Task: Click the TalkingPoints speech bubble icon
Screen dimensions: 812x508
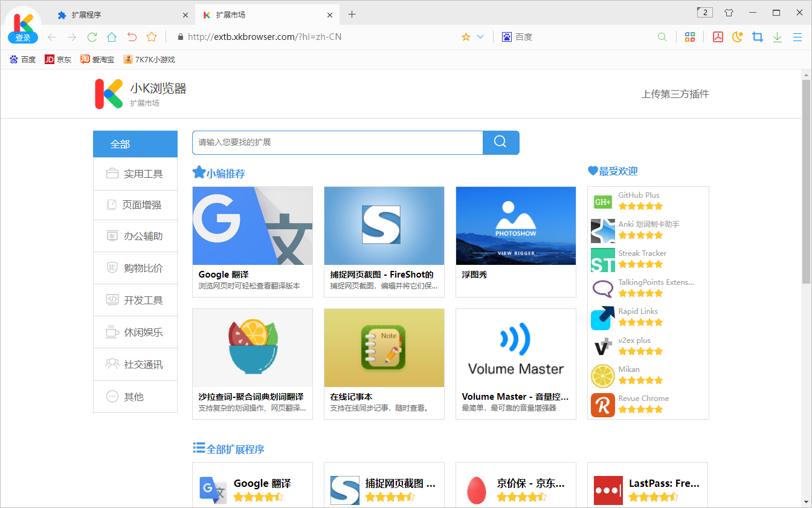Action: (603, 289)
